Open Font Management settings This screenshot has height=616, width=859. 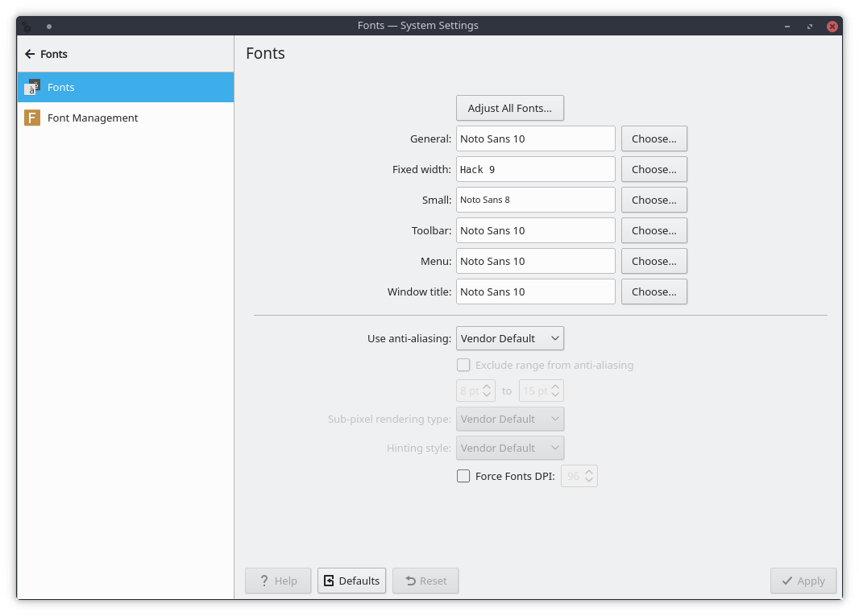[93, 118]
